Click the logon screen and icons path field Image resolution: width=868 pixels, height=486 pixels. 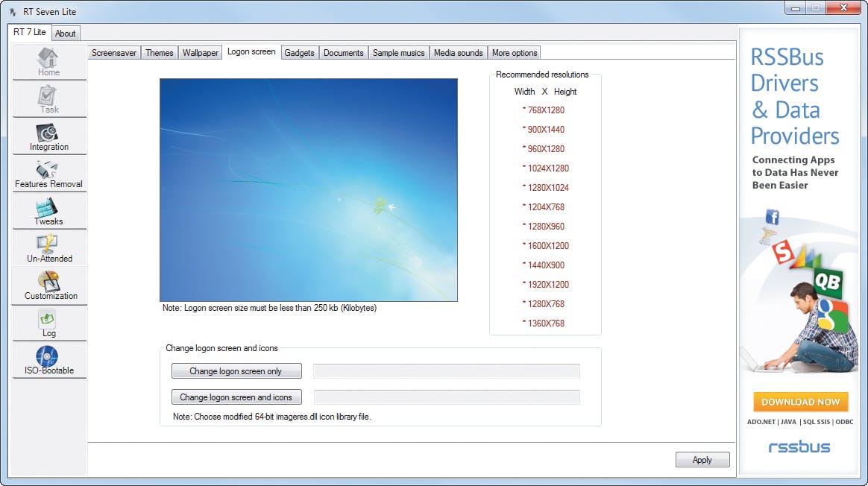pos(447,397)
